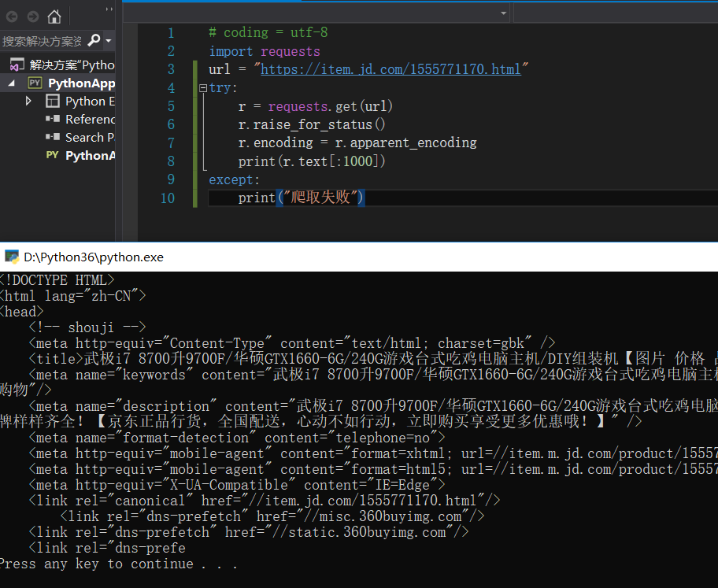This screenshot has height=588, width=718.
Task: Click the Python Environments window icon
Action: tap(53, 101)
